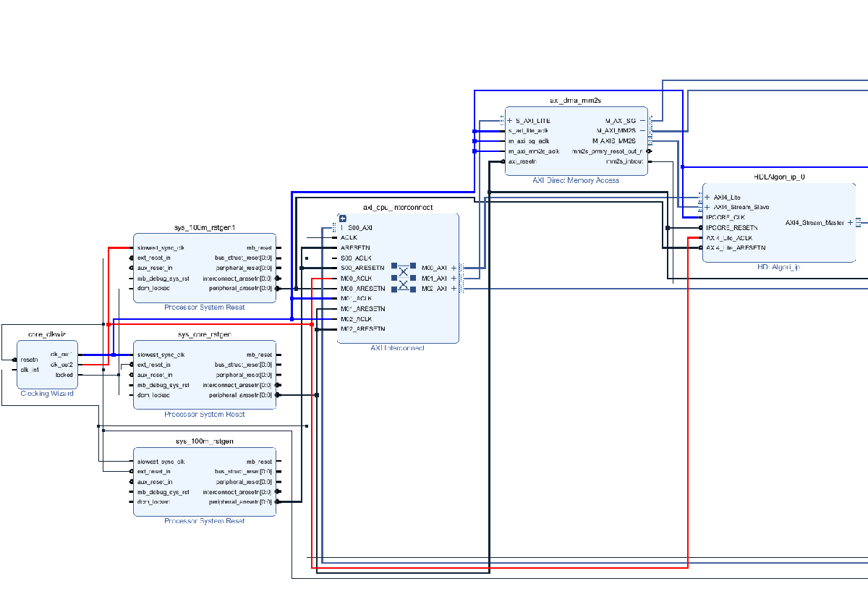Expand the M00_AXI pin on the interconnect
This screenshot has width=868, height=589.
[454, 268]
